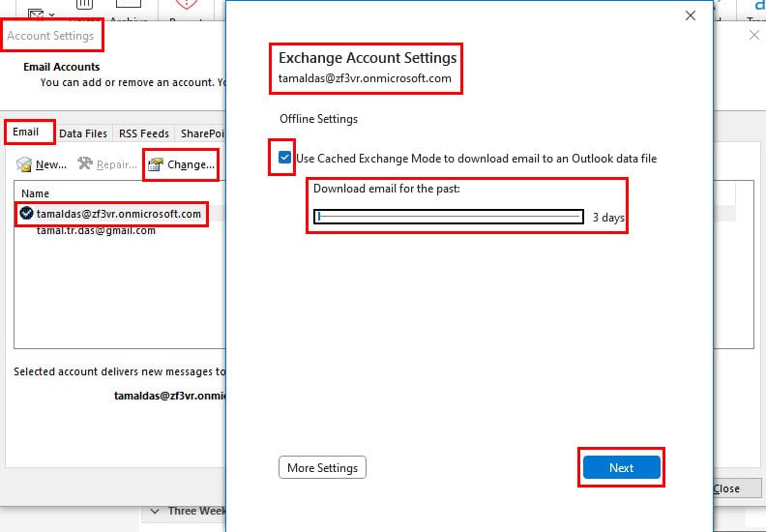
Task: Click the default account checkmark icon
Action: coord(26,213)
